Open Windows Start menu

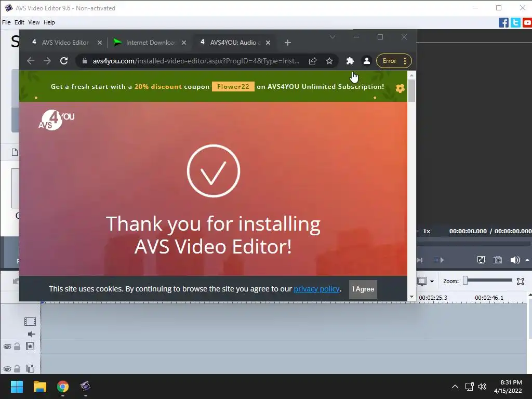[x=17, y=387]
